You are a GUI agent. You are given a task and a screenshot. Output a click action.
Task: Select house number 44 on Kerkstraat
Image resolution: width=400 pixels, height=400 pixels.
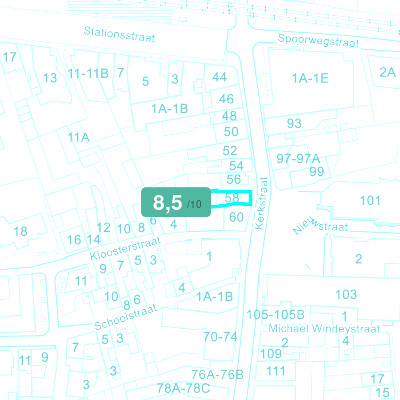point(220,77)
